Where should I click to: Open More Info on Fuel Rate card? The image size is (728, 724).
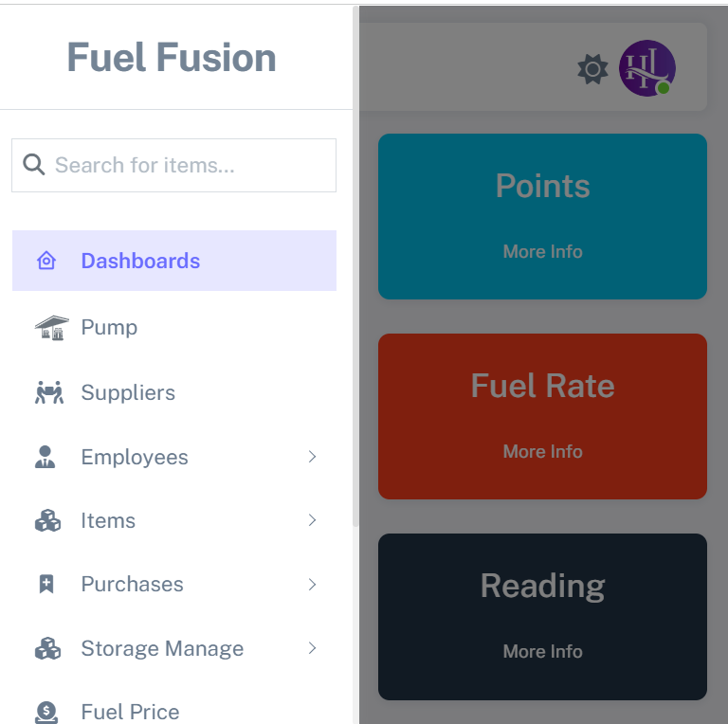[x=542, y=452]
